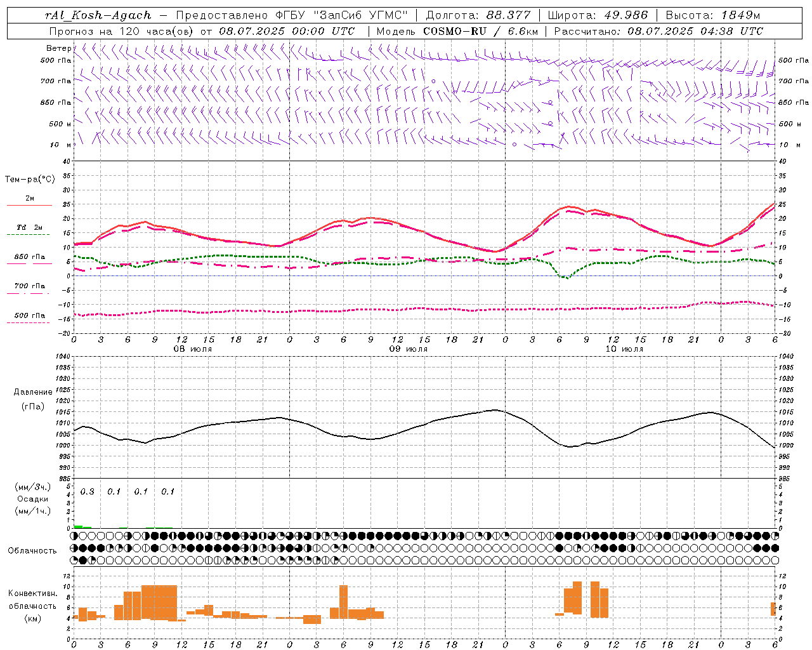Image resolution: width=812 pixels, height=650 pixels.
Task: Click the 2м temperature legend entry
Action: point(29,199)
